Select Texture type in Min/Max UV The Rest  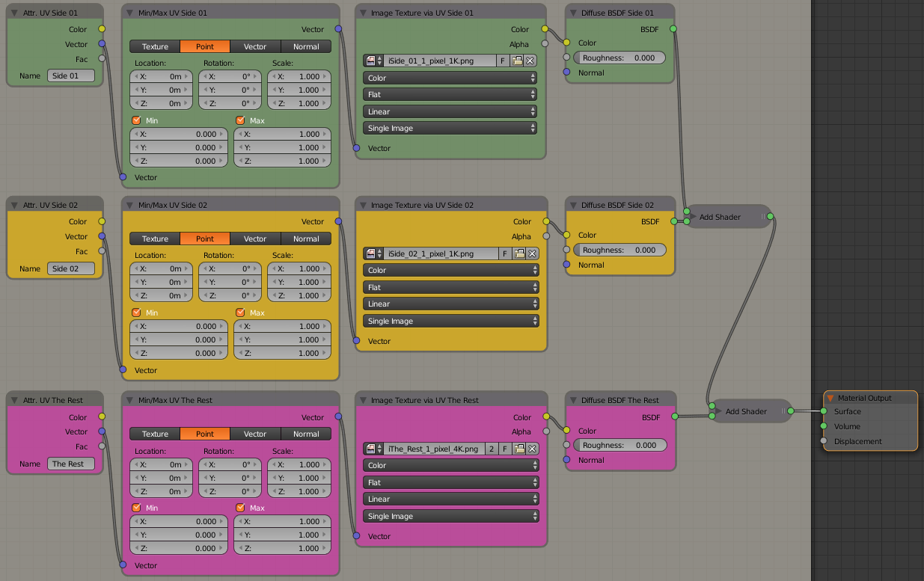point(155,434)
